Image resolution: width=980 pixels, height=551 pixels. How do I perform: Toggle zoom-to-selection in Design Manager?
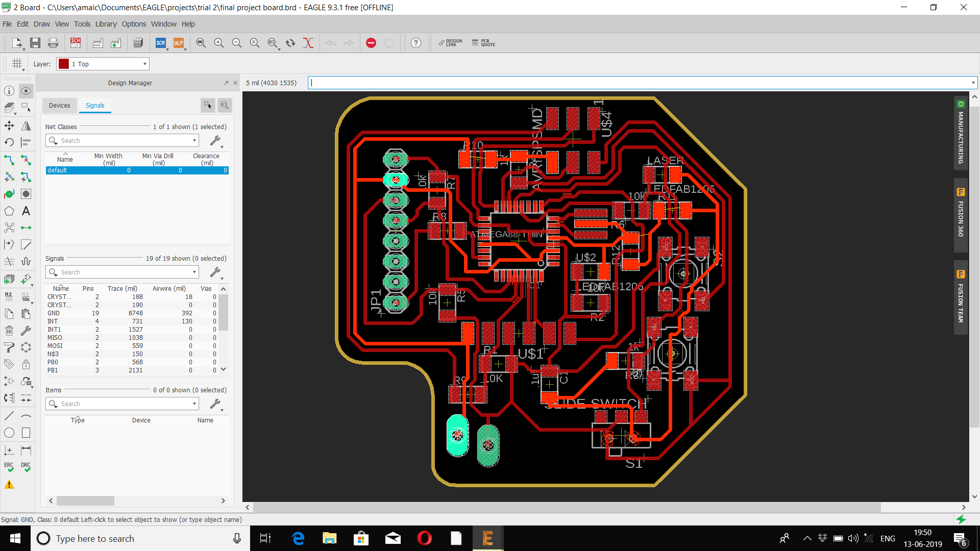(225, 105)
